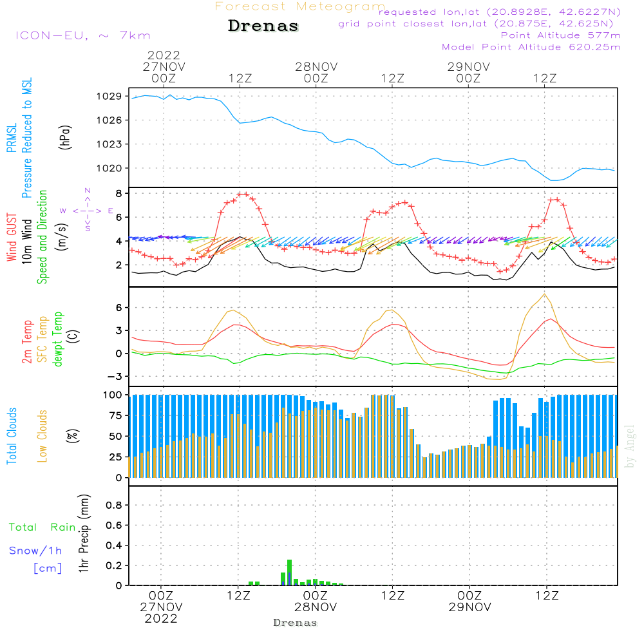Image resolution: width=644 pixels, height=644 pixels.
Task: Click the -3 tick on the temperature axis
Action: point(115,377)
